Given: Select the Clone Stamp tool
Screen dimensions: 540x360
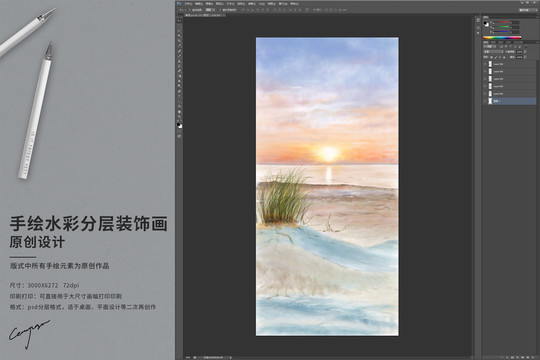Looking at the screenshot, I should (179, 61).
